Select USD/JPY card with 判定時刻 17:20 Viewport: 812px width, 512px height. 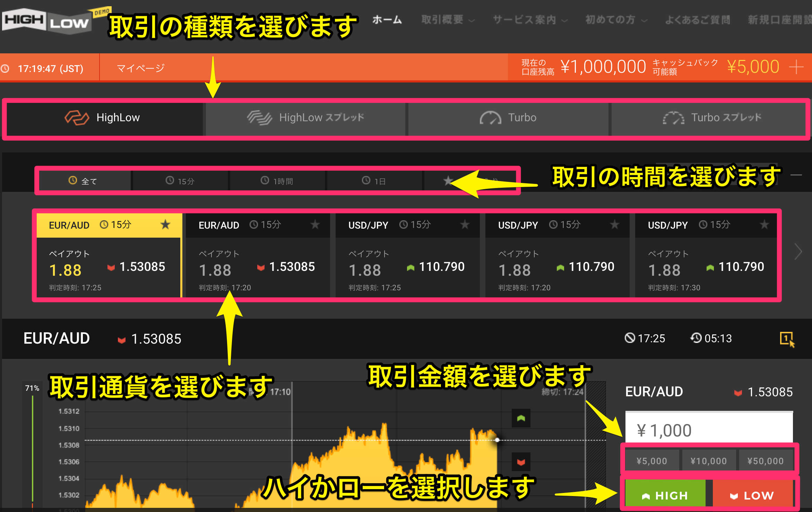(x=557, y=255)
